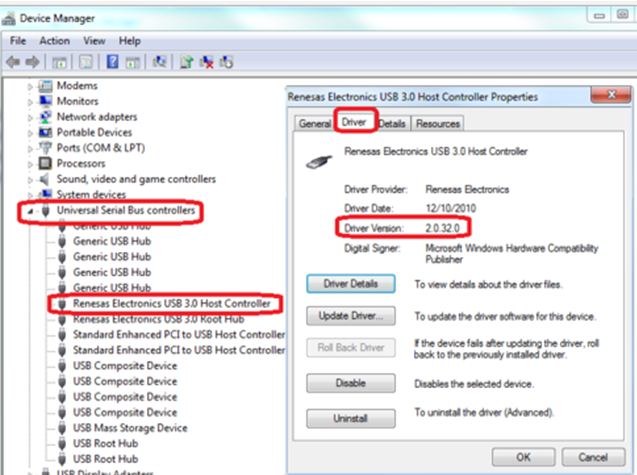Select the Universal Serial Bus controllers label

[x=126, y=210]
